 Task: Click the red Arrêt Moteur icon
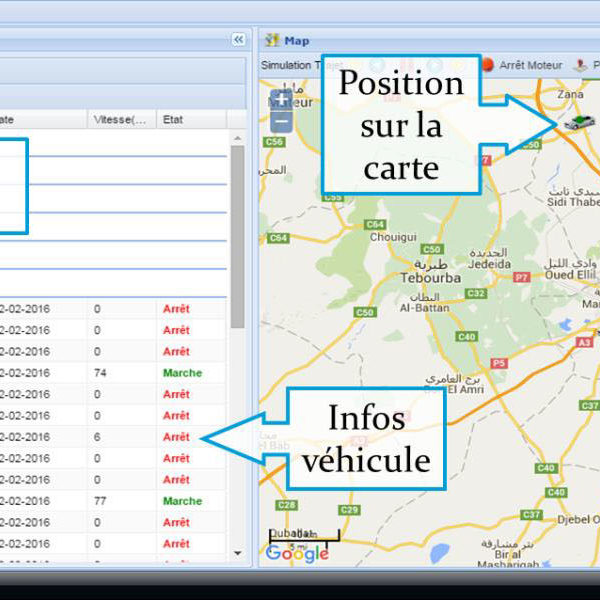click(x=488, y=65)
